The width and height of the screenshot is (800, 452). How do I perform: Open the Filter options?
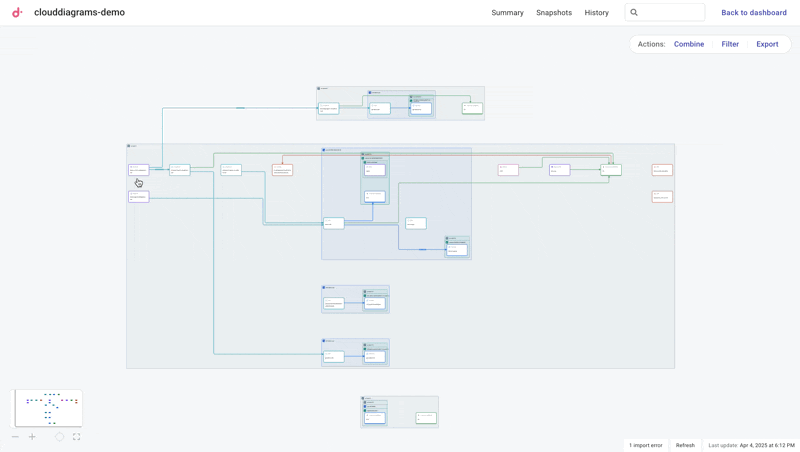(730, 44)
